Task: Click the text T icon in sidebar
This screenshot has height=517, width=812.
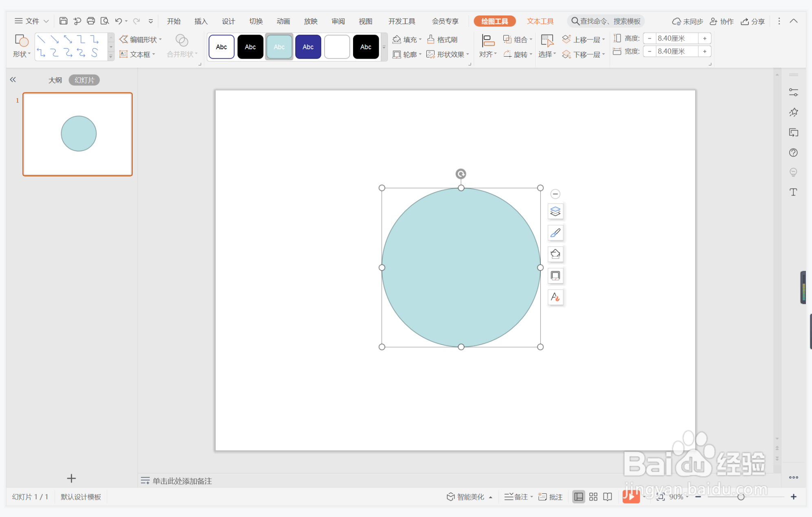Action: 793,192
